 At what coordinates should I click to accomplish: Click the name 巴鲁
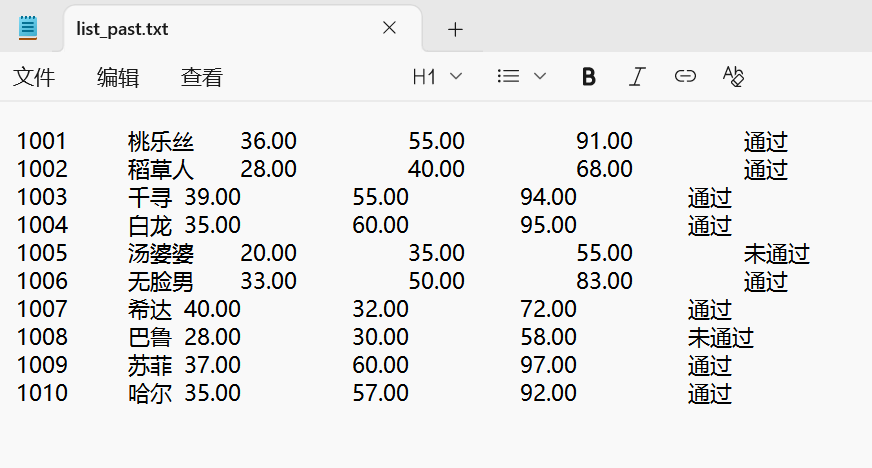[150, 337]
